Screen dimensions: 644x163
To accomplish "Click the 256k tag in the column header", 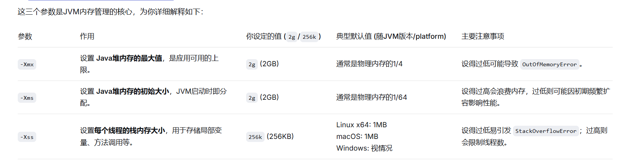I will 309,37.
